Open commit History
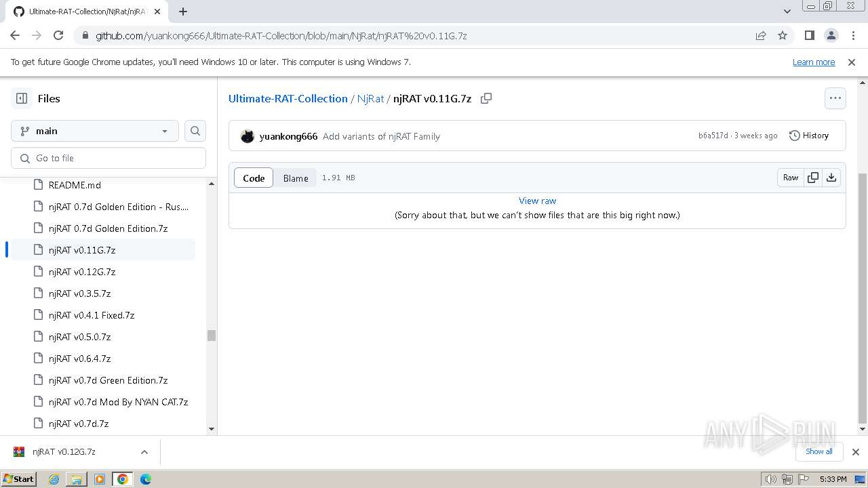868x488 pixels. point(809,136)
